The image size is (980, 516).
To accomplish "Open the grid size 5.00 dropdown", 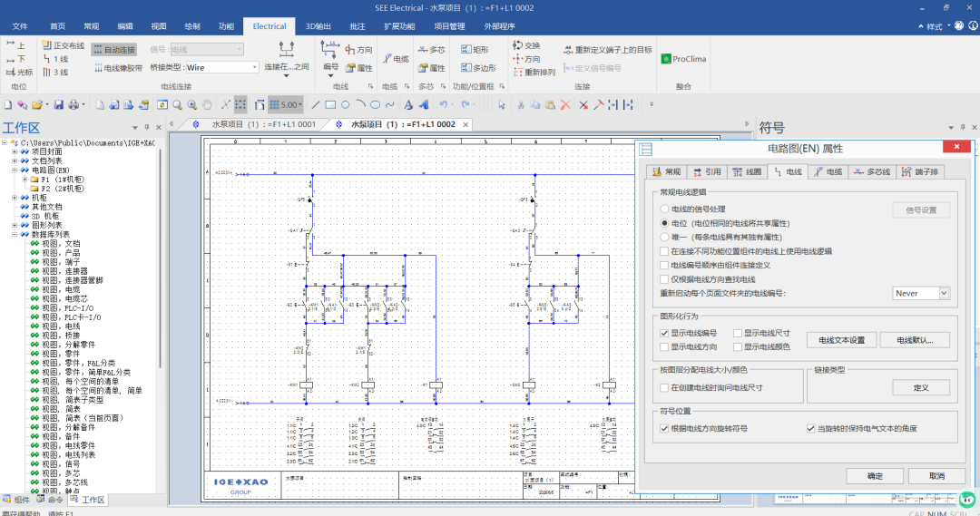I will (300, 105).
